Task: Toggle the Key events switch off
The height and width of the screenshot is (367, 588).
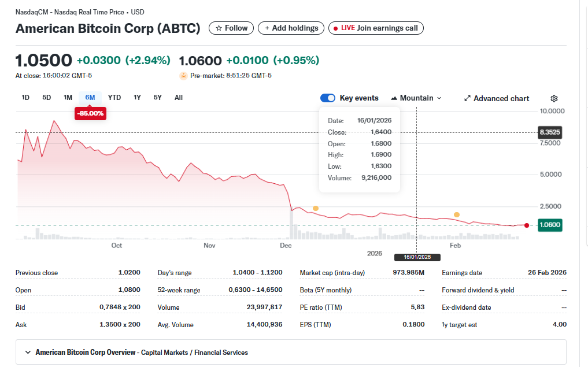Action: click(328, 98)
